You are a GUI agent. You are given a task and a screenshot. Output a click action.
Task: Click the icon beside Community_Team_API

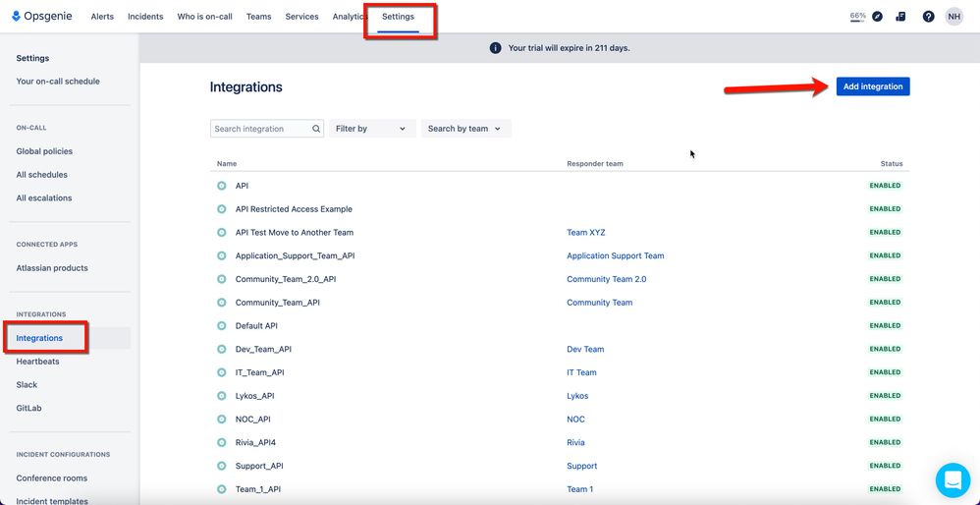pyautogui.click(x=221, y=303)
